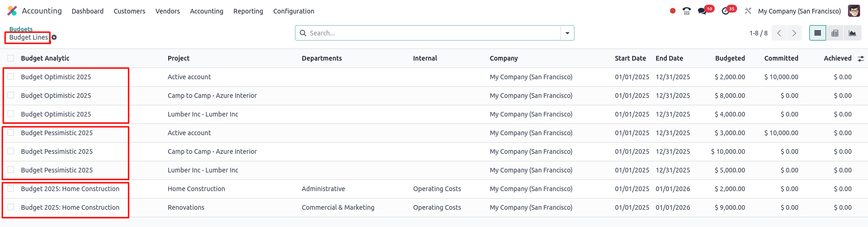868x227 pixels.
Task: Click the Accounting app logo icon
Action: point(12,11)
